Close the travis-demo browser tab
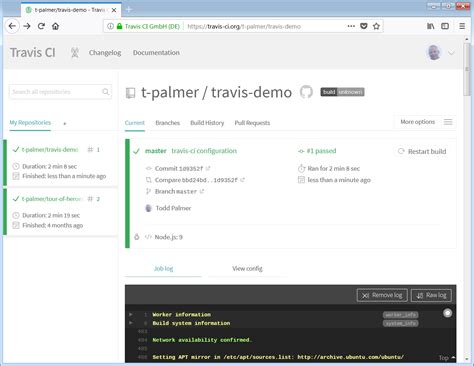The height and width of the screenshot is (366, 474). 114,10
